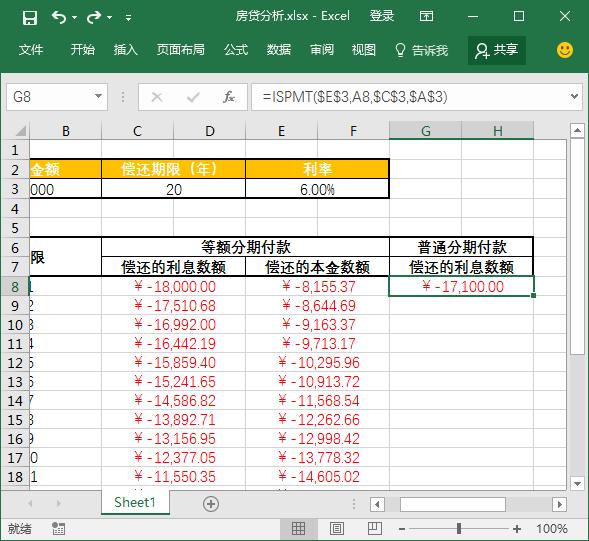The image size is (589, 541).
Task: Open ribbon display options icon
Action: coord(426,16)
